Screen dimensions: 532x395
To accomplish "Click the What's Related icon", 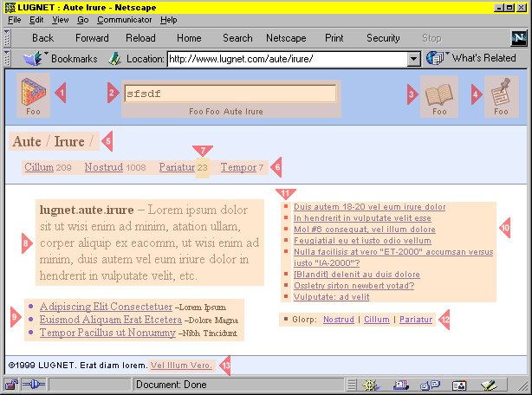I will [436, 59].
